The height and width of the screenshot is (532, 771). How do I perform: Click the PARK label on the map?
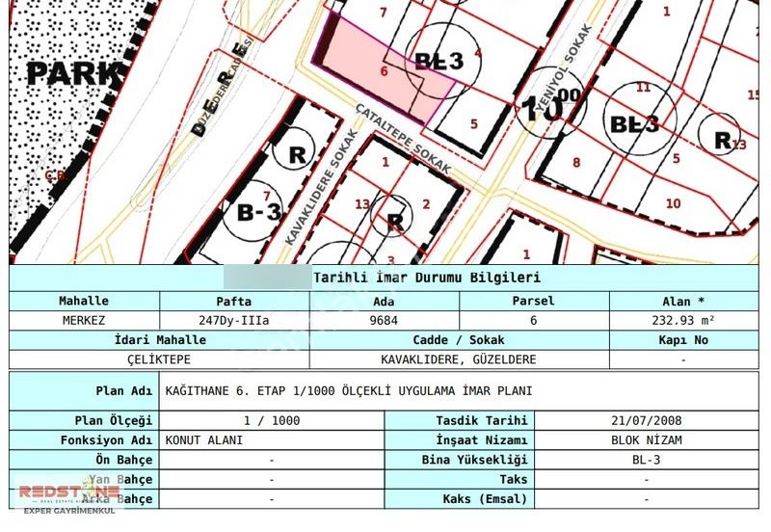[75, 74]
